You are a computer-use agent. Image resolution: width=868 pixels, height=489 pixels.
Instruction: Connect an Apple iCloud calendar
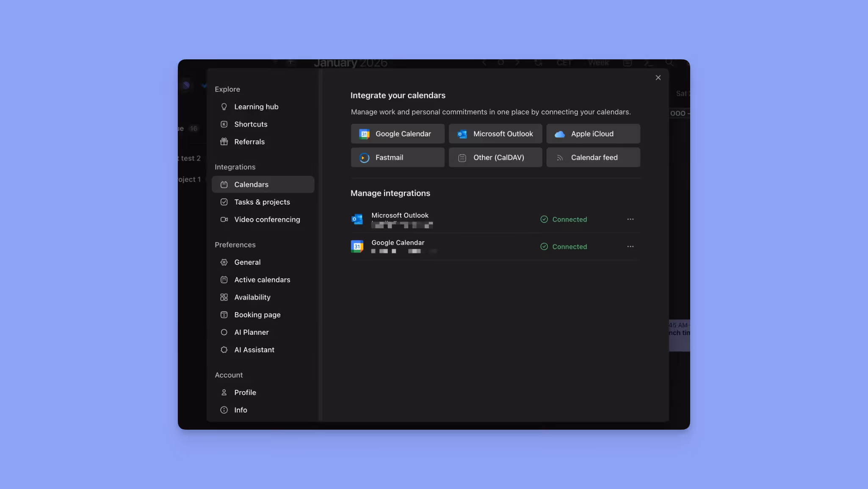click(x=592, y=133)
